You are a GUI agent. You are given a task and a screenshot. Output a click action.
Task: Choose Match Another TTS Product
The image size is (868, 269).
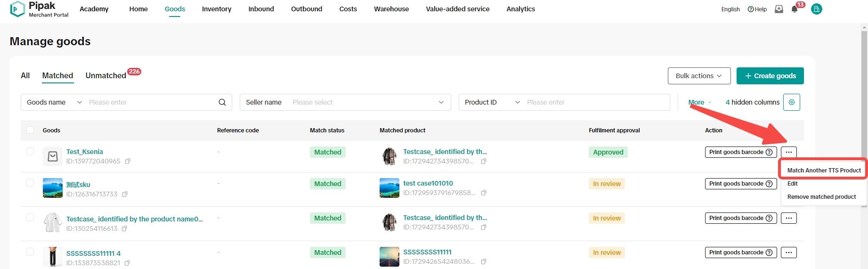pos(824,170)
